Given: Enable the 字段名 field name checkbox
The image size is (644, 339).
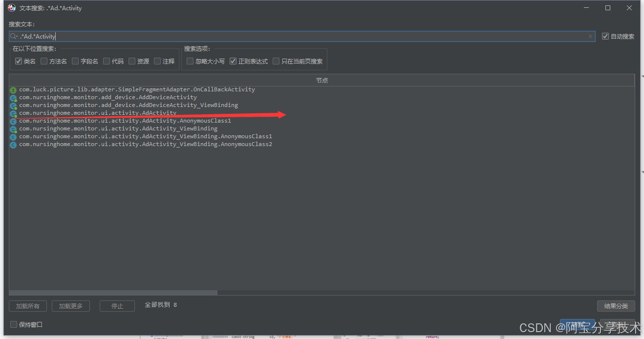Looking at the screenshot, I should tap(75, 61).
